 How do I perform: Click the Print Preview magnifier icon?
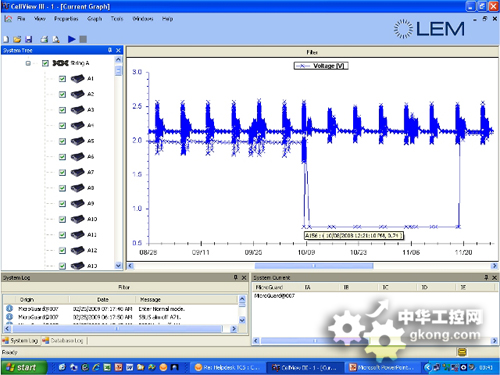click(x=56, y=39)
